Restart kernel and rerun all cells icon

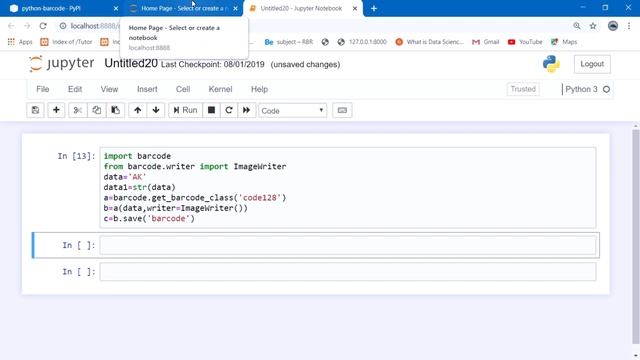point(247,110)
